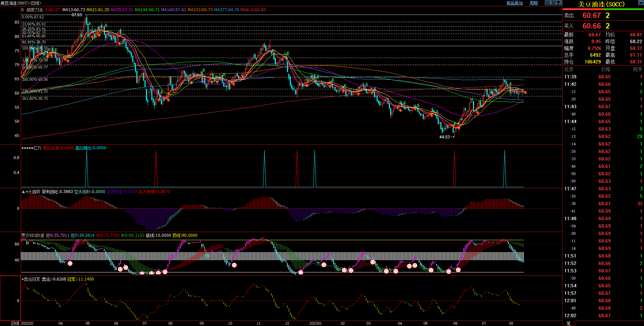Open the 周期 period link
The image size is (644, 326).
[x=534, y=3]
